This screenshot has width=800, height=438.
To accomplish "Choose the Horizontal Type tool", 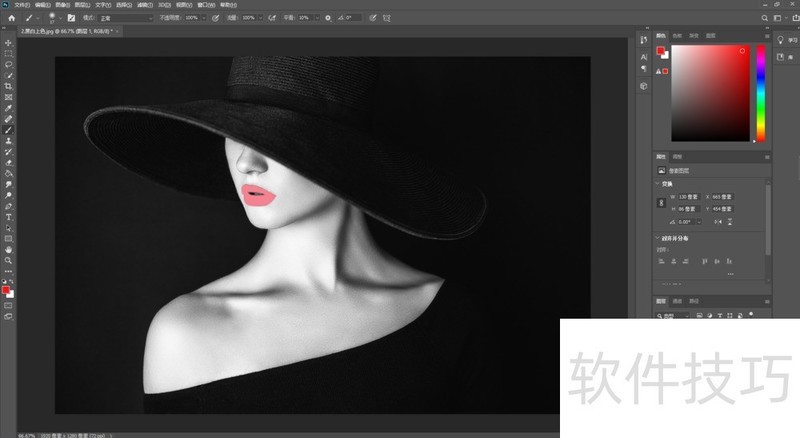I will (9, 217).
